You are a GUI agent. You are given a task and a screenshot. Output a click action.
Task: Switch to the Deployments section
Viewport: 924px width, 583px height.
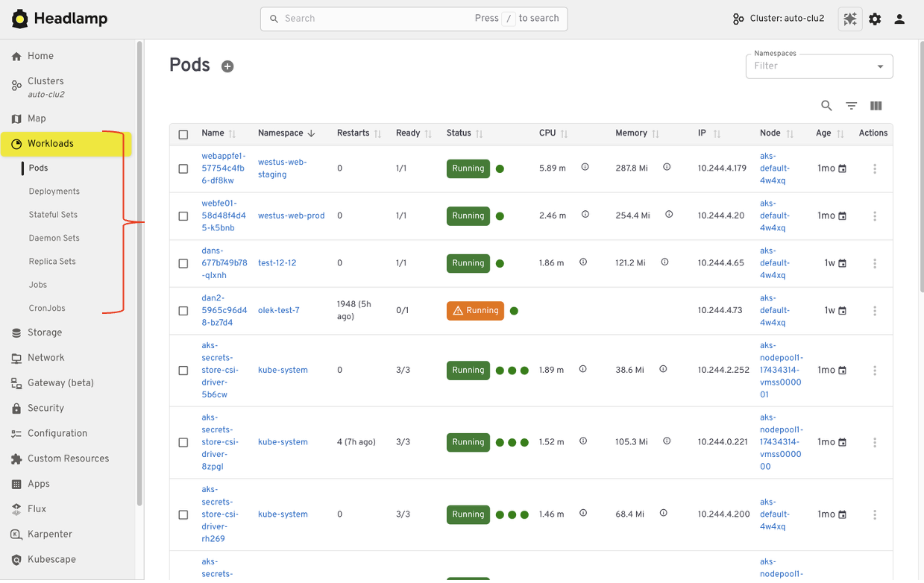(x=56, y=191)
